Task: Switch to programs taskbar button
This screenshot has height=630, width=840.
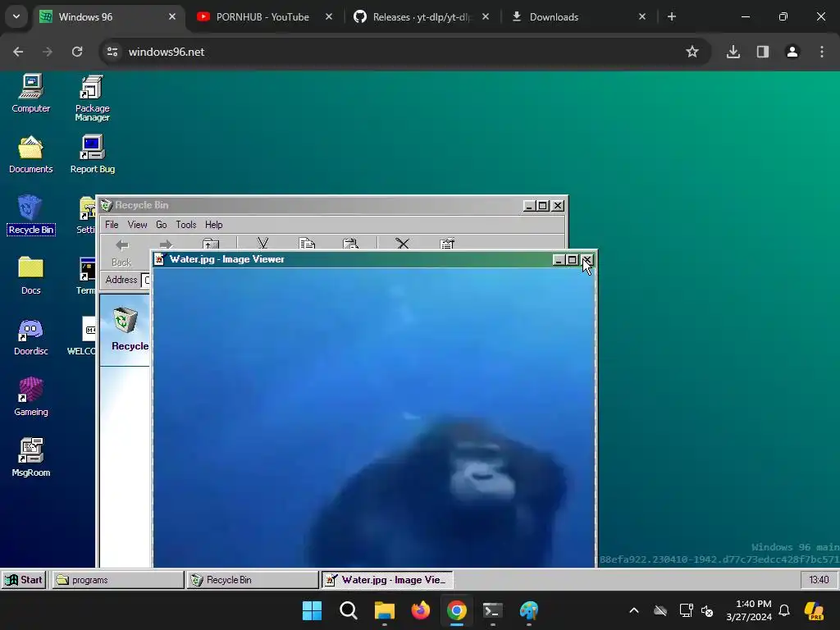Action: [x=117, y=580]
